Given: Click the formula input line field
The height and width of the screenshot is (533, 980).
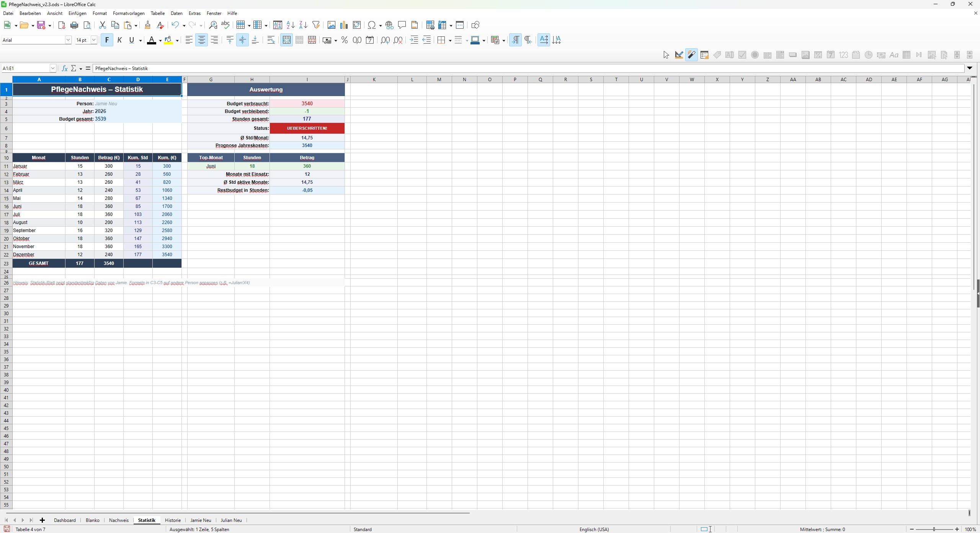Looking at the screenshot, I should [x=528, y=68].
